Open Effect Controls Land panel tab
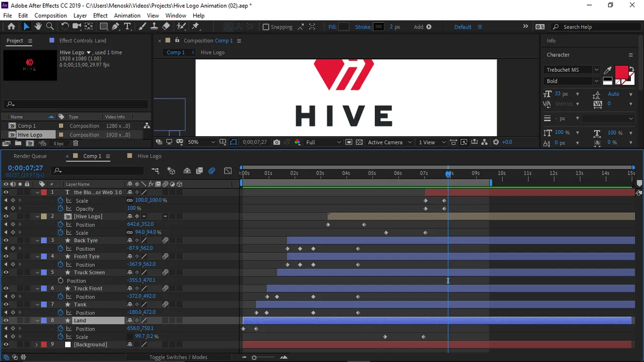 83,41
